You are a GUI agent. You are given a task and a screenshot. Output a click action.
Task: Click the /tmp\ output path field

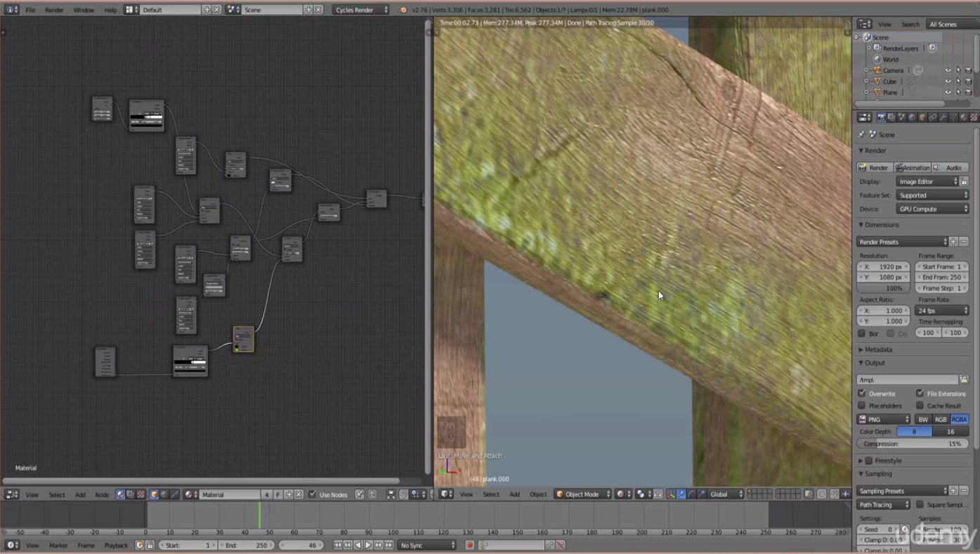[x=908, y=380]
